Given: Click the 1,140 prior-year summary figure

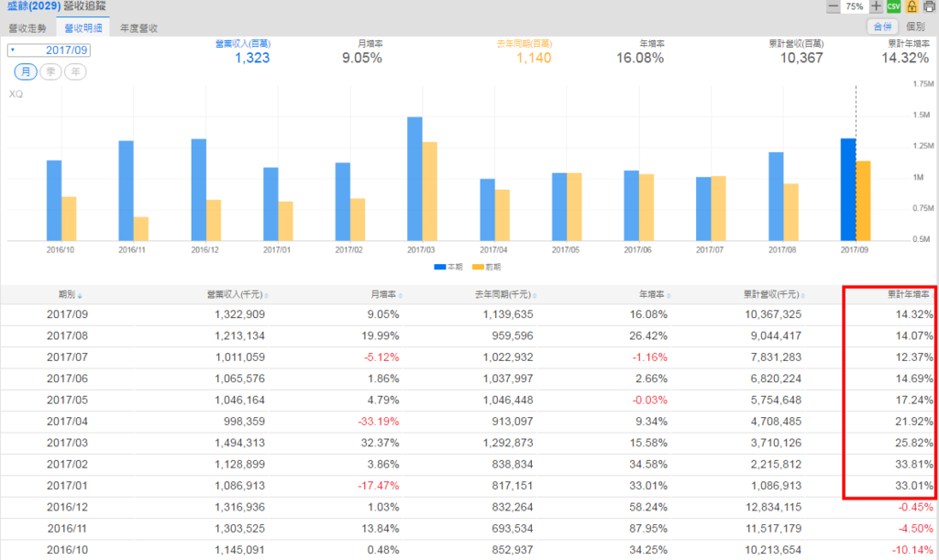Looking at the screenshot, I should 534,58.
